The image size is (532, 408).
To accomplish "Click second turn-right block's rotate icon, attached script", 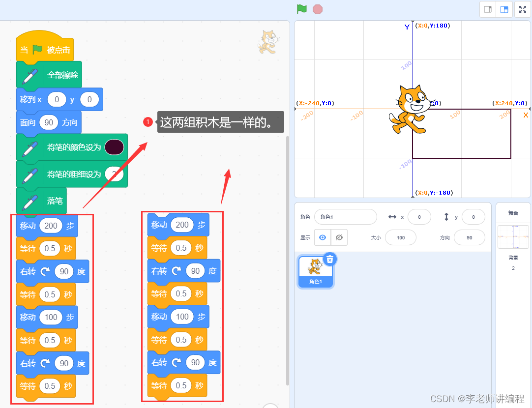I will [x=45, y=363].
